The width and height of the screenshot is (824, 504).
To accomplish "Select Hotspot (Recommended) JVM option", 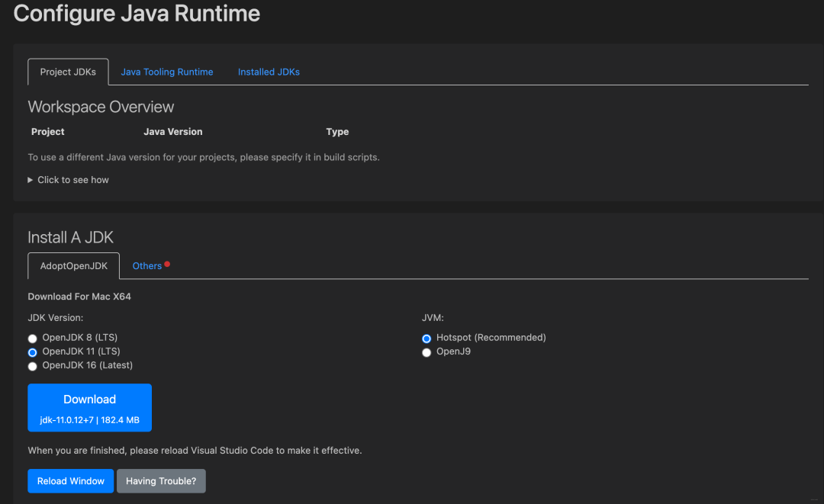I will tap(426, 338).
